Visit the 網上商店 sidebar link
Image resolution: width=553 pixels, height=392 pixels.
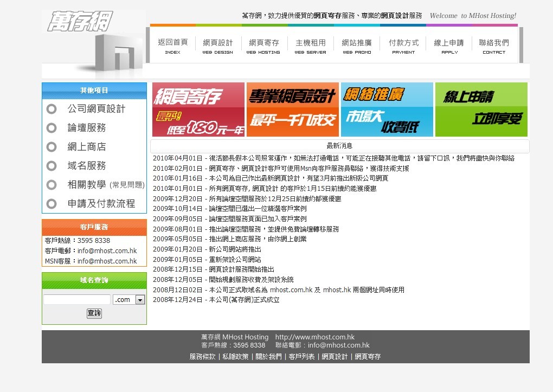(87, 147)
